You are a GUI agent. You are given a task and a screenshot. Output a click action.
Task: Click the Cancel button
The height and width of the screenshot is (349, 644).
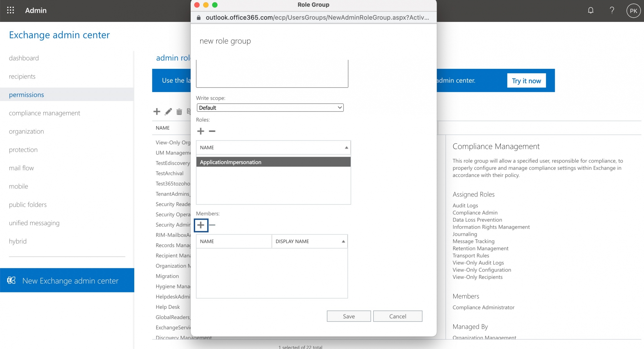[x=398, y=316]
